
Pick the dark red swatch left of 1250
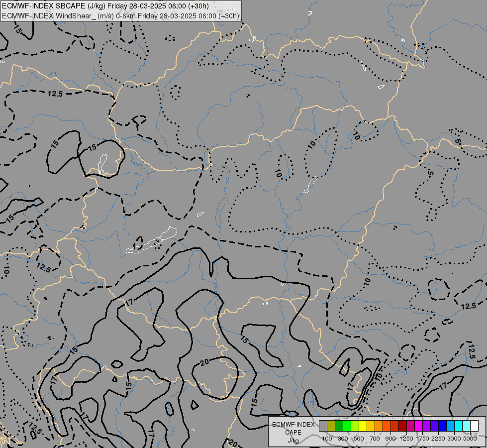[402, 426]
